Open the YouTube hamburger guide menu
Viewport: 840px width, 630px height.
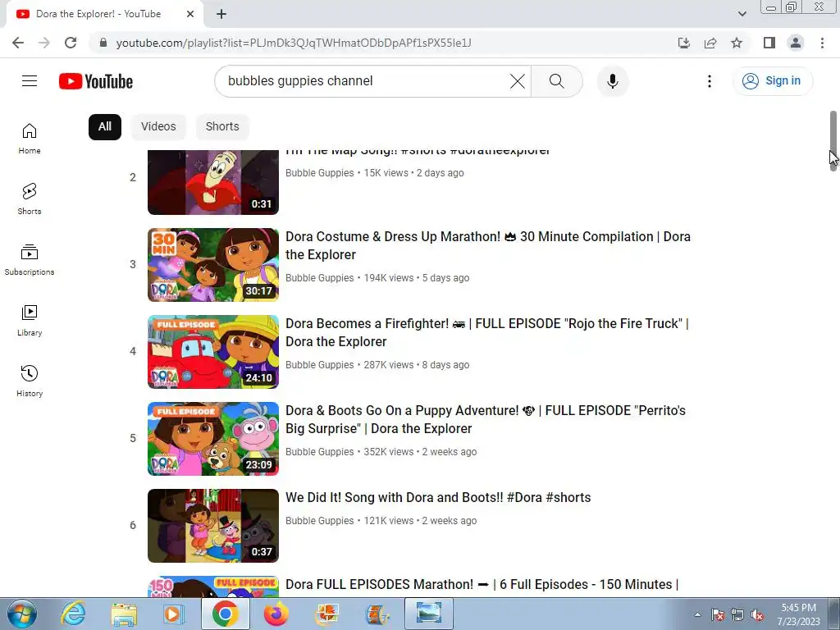click(30, 81)
